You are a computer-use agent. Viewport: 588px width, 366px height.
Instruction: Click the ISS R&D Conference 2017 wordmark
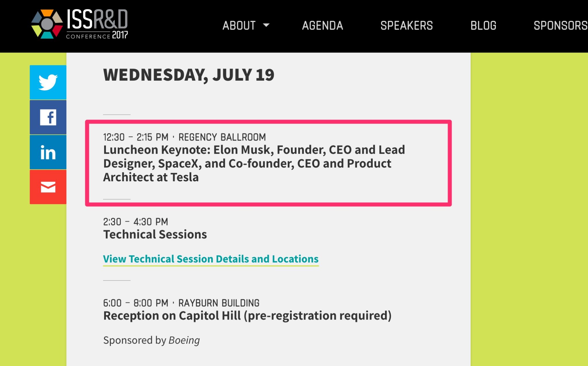click(x=97, y=24)
